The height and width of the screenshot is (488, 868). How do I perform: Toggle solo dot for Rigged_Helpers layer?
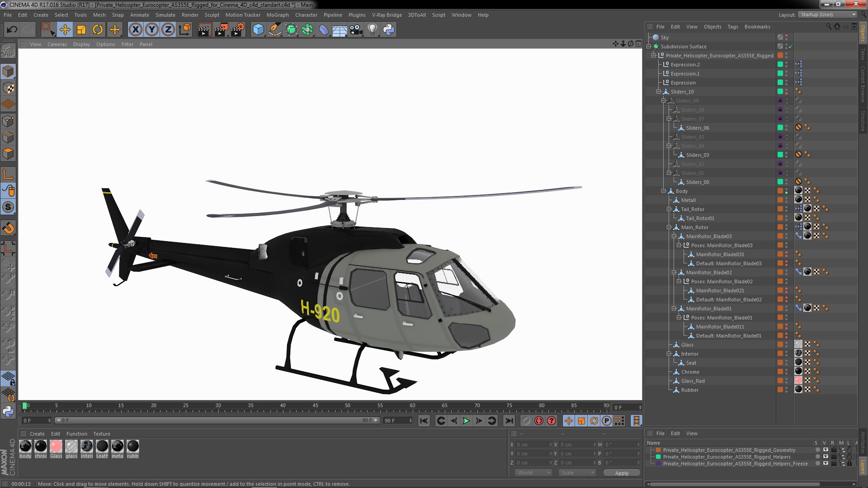[817, 457]
